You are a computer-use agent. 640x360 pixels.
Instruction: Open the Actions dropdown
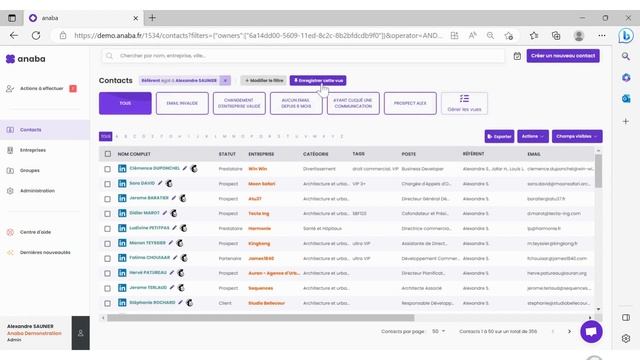(x=533, y=136)
